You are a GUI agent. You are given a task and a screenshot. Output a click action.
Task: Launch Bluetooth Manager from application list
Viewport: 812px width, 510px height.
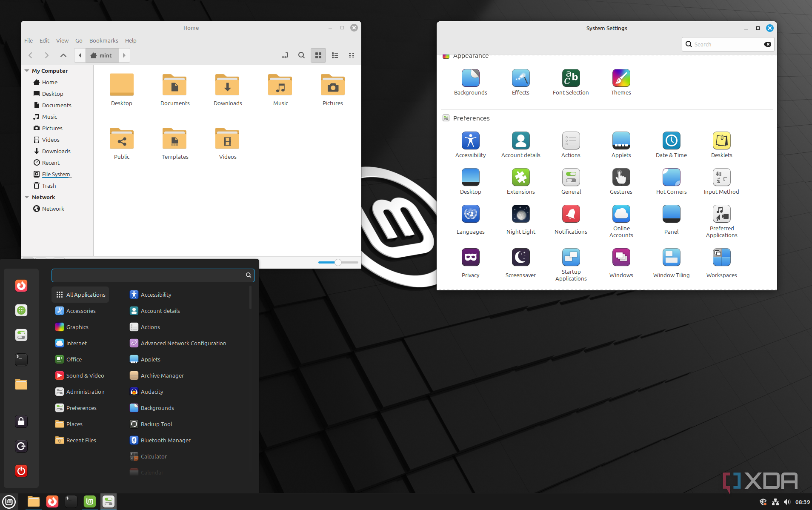pyautogui.click(x=160, y=440)
